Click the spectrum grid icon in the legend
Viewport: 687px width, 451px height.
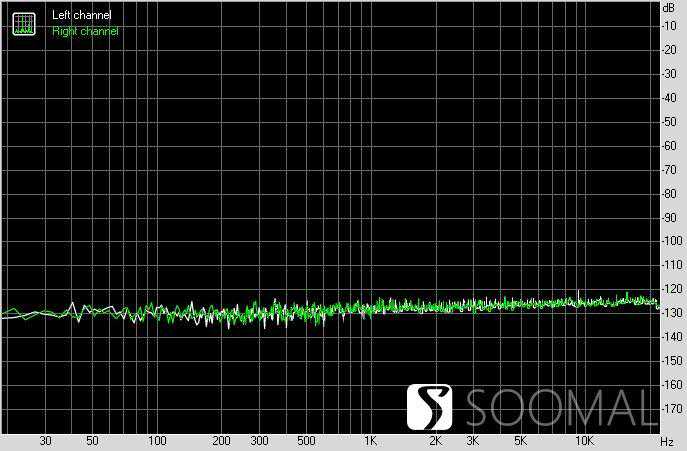(23, 23)
